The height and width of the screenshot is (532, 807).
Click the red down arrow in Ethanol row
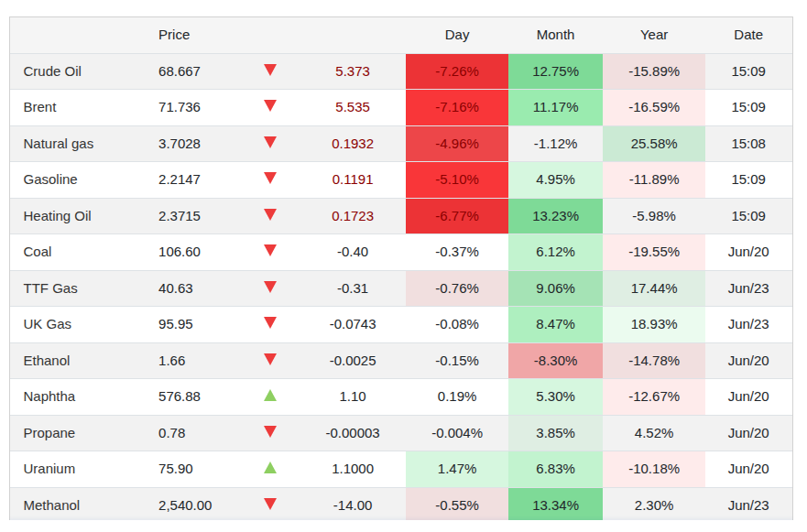coord(270,359)
